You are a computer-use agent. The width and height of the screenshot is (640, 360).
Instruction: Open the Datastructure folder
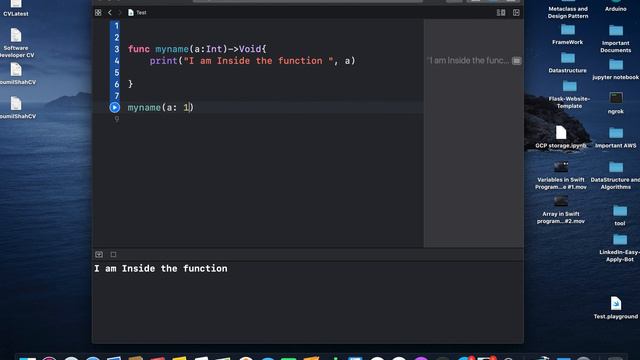point(567,63)
